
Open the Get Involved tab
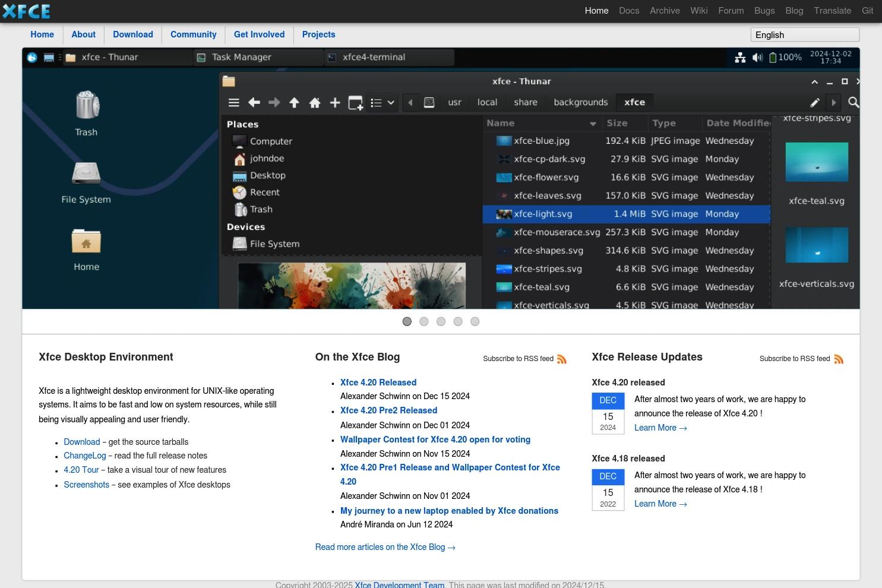260,34
